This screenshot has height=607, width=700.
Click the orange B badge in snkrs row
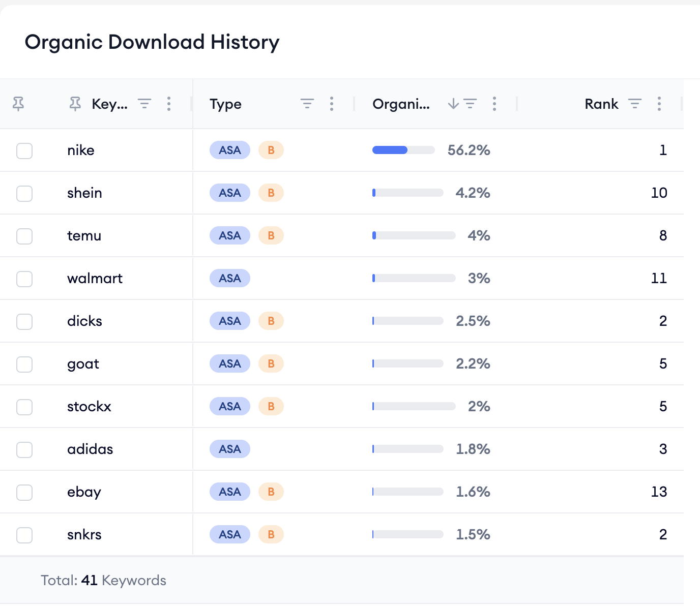pos(271,534)
